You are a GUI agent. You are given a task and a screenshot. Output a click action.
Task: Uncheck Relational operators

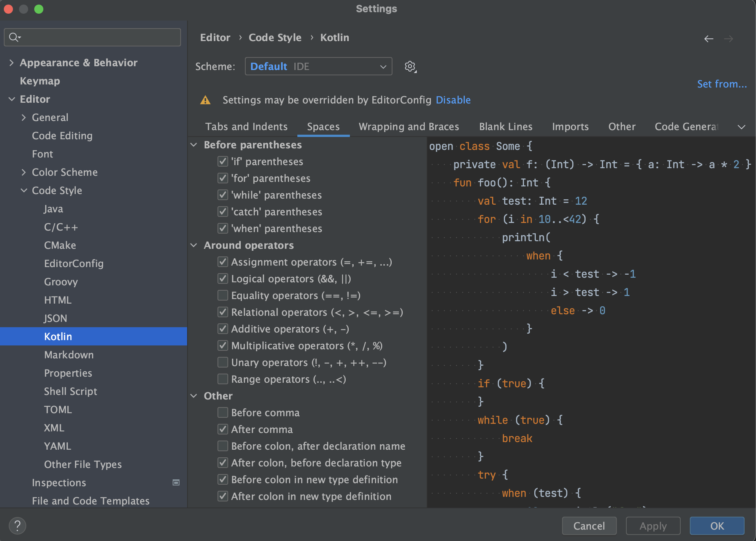click(x=223, y=312)
